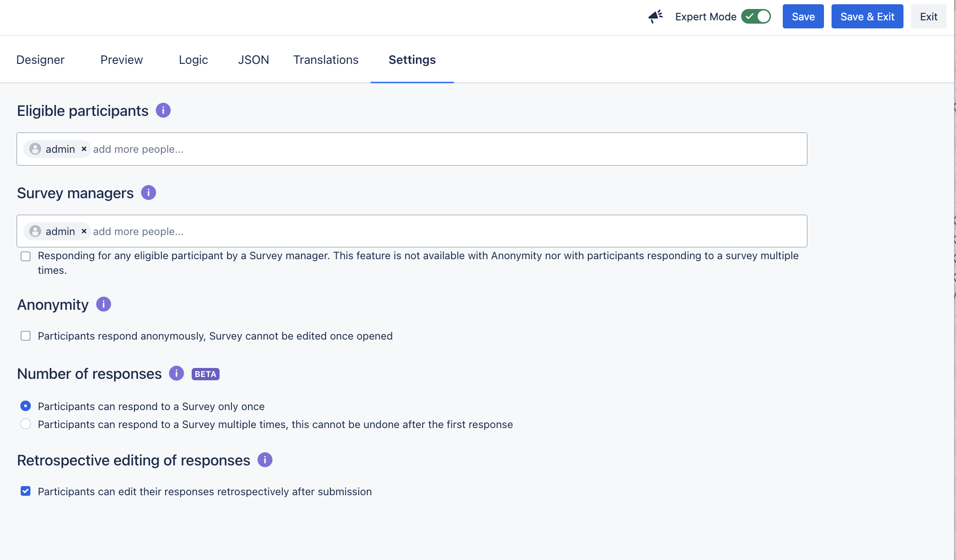Click Number of responses info icon
The height and width of the screenshot is (560, 956).
[x=177, y=373]
